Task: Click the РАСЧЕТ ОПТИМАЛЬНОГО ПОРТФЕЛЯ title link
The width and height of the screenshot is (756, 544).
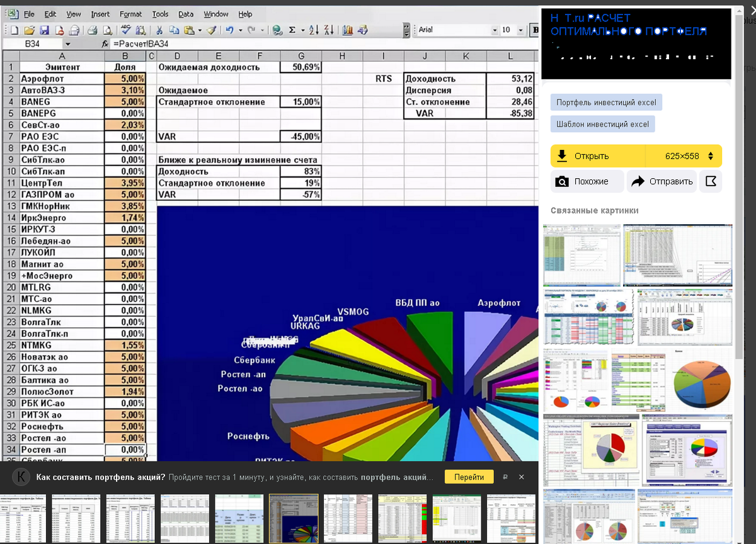Action: tap(628, 25)
